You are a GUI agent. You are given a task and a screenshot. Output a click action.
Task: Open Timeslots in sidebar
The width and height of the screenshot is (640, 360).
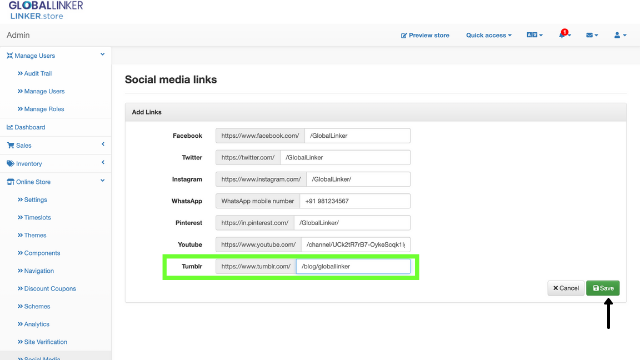(34, 218)
